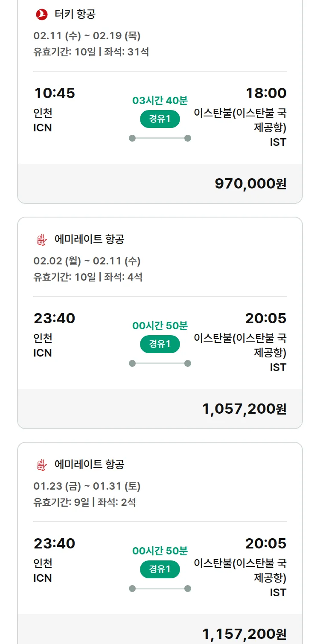Click Emirates logo on the 02.02 departure card
Image resolution: width=320 pixels, height=644 pixels.
(x=42, y=240)
